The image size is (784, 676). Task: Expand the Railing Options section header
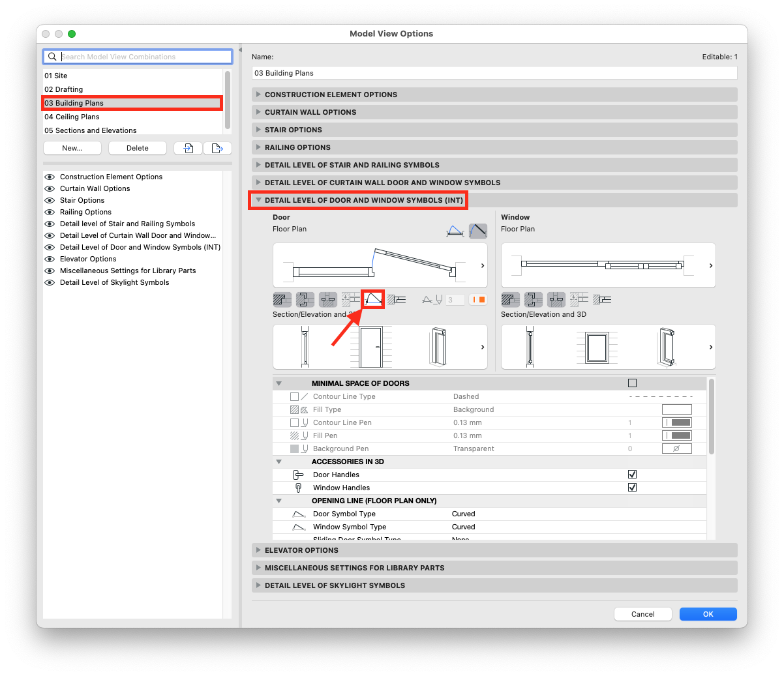pyautogui.click(x=494, y=147)
